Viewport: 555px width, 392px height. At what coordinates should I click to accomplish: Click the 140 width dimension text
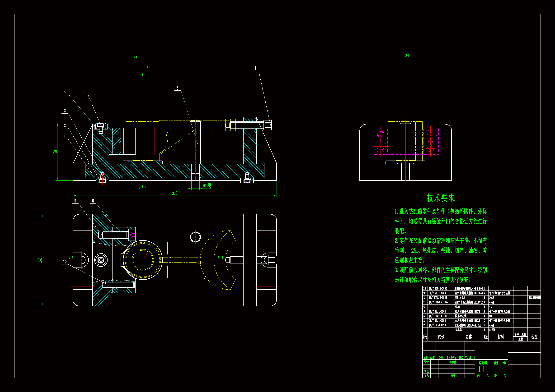[x=40, y=260]
